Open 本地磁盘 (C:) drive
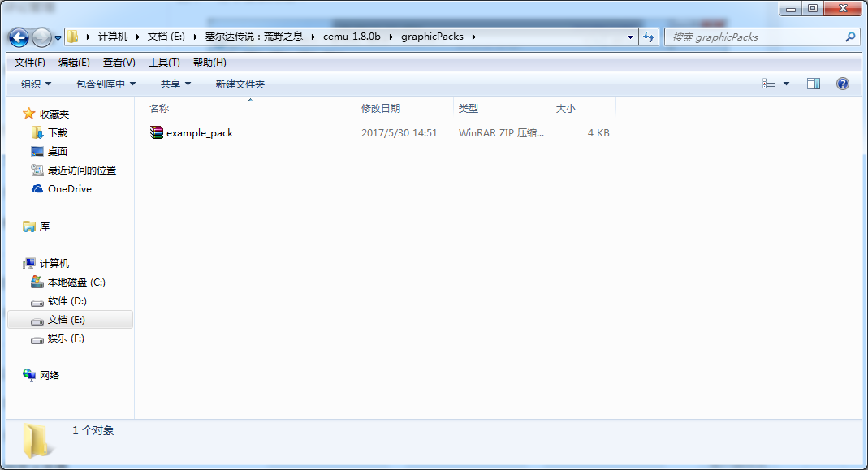The image size is (868, 470). point(76,282)
